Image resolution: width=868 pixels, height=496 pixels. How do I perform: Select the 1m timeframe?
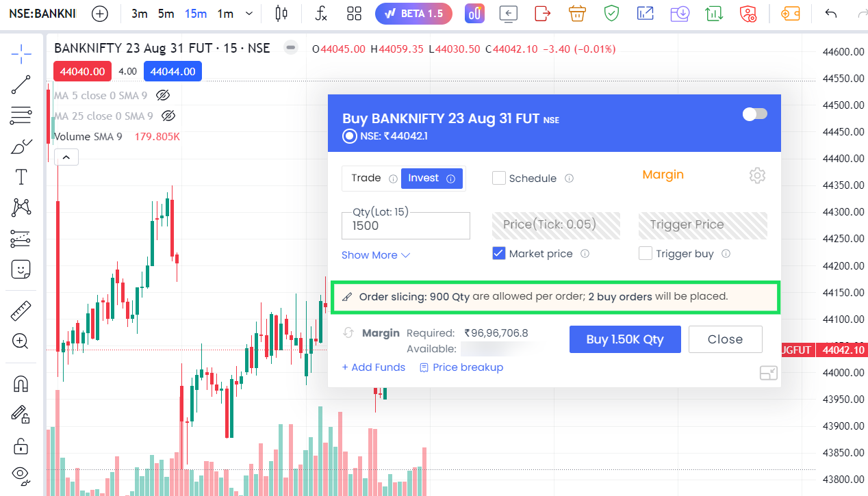[x=225, y=14]
